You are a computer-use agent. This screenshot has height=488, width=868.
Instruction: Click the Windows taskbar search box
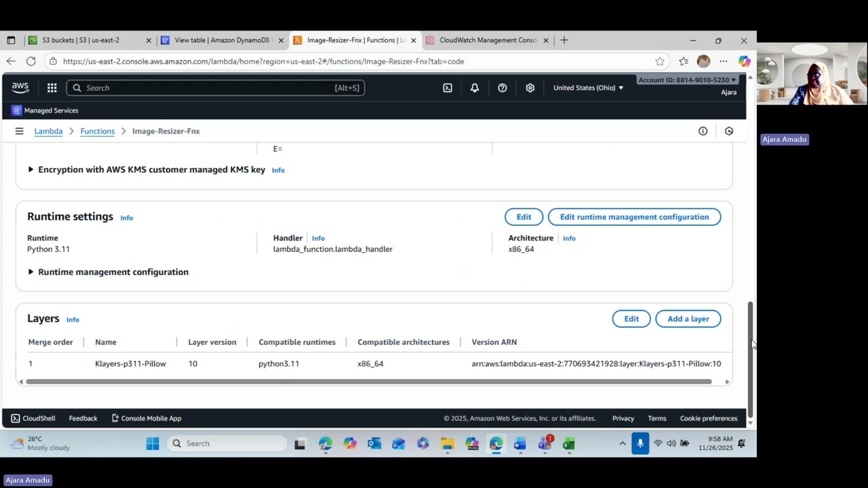(228, 443)
